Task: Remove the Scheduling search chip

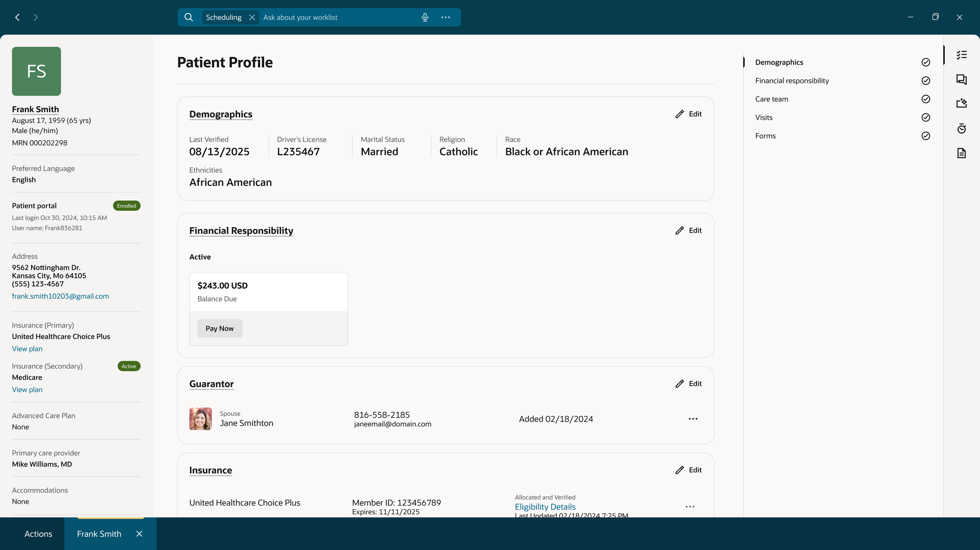Action: coord(252,17)
